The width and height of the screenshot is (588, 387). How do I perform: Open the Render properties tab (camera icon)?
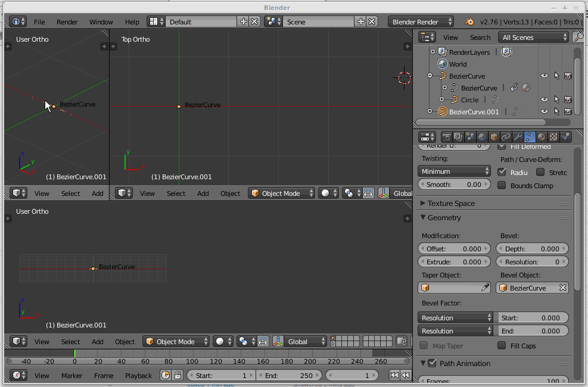(x=447, y=136)
